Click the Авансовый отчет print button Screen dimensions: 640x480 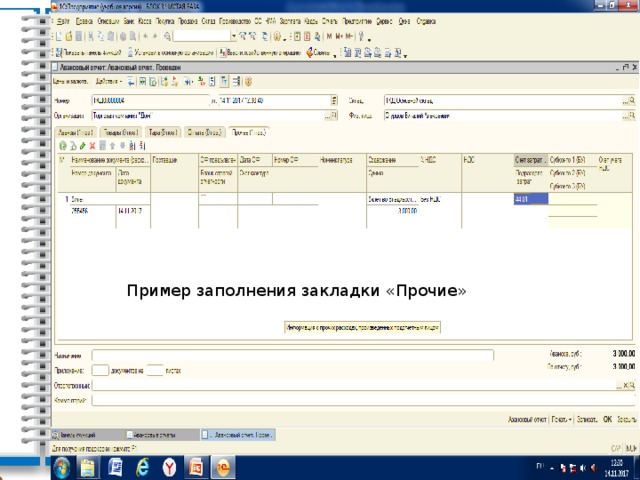point(527,419)
